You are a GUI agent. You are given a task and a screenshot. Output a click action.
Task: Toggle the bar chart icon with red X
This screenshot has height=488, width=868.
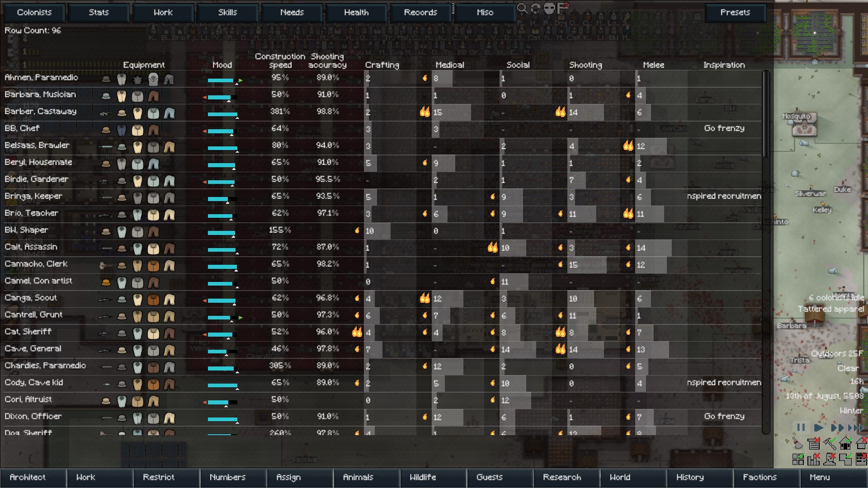click(813, 459)
